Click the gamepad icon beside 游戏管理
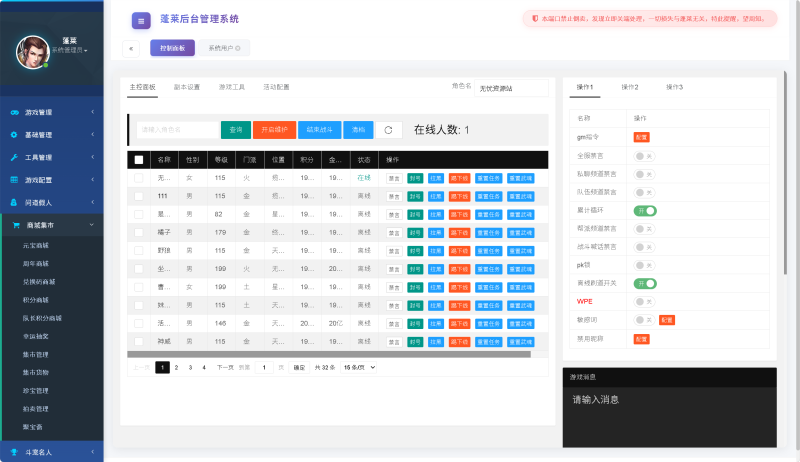This screenshot has height=462, width=800. tap(14, 112)
